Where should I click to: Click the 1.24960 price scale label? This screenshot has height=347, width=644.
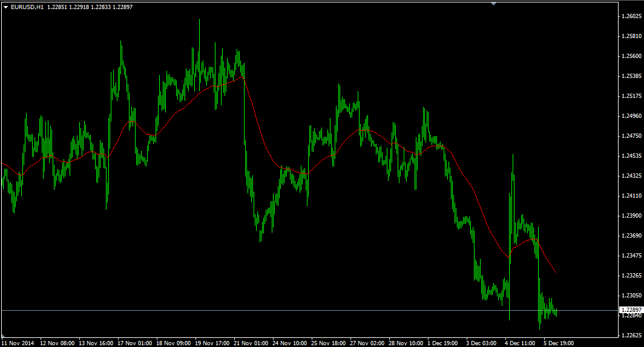632,116
